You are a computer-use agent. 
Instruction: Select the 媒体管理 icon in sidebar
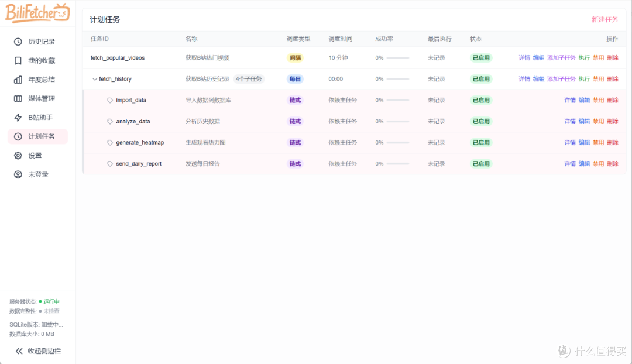coord(18,98)
